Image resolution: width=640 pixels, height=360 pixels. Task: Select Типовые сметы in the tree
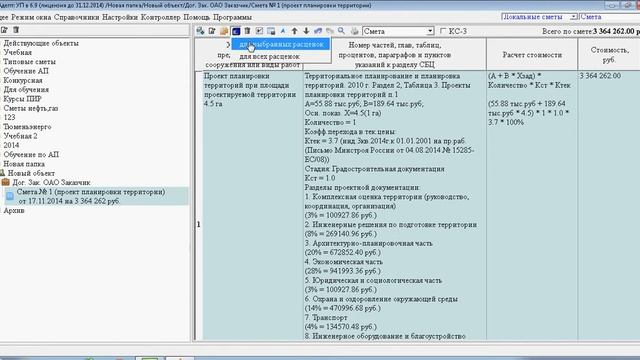[29, 62]
